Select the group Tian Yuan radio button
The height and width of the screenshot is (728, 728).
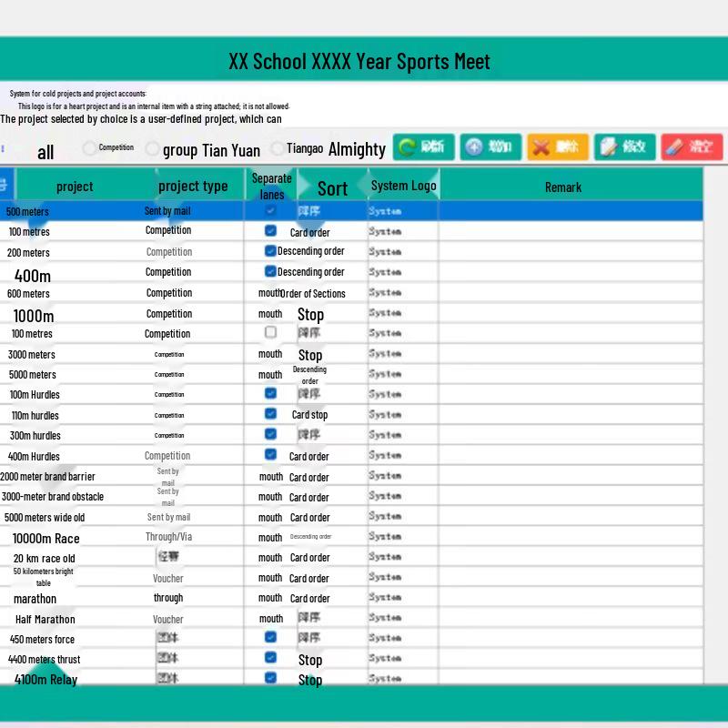[152, 149]
